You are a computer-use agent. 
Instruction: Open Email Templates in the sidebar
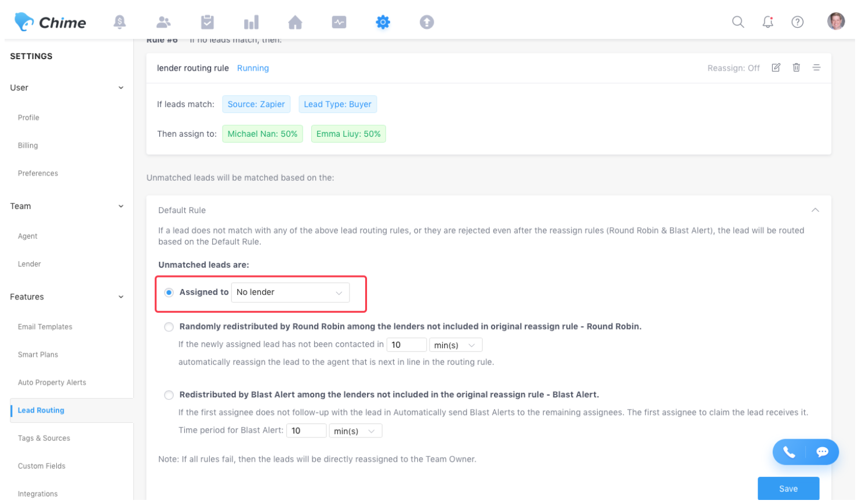pos(45,327)
